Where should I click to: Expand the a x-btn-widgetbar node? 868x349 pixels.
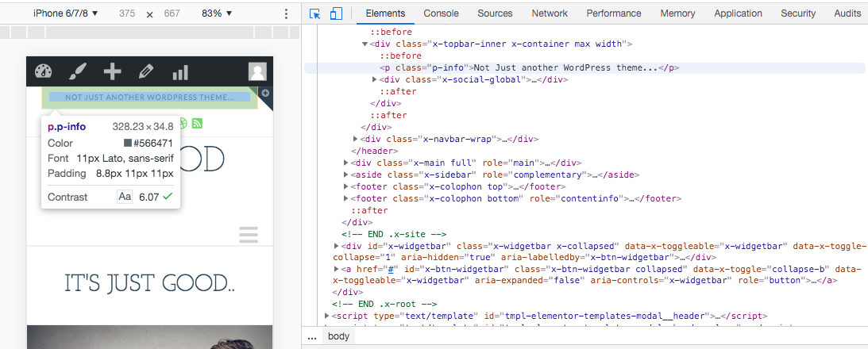[337, 270]
